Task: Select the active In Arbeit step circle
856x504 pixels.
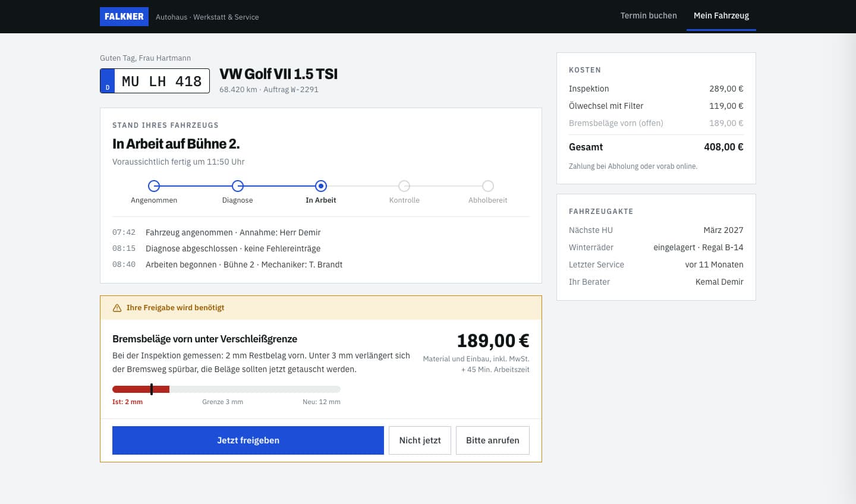Action: pos(321,186)
